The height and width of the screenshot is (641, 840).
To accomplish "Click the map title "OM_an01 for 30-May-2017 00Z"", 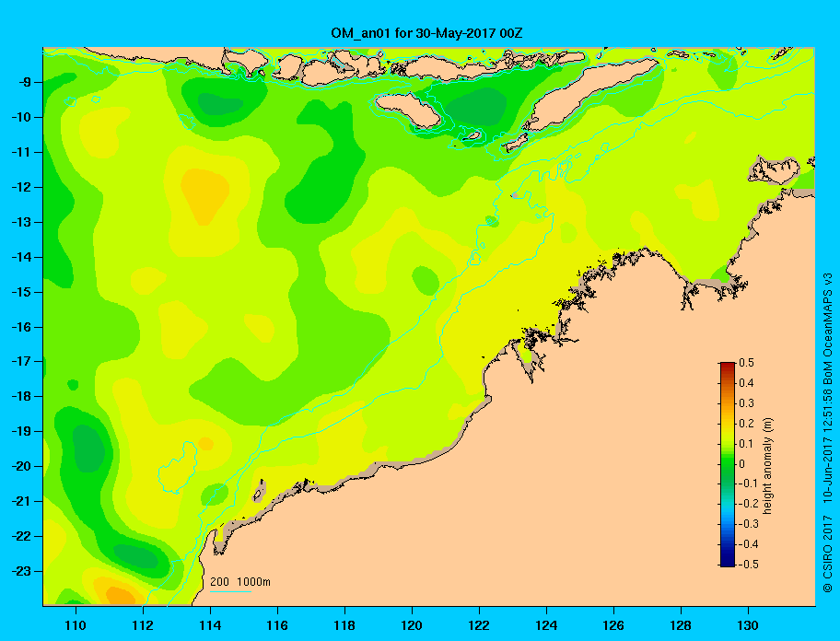I will pos(426,33).
